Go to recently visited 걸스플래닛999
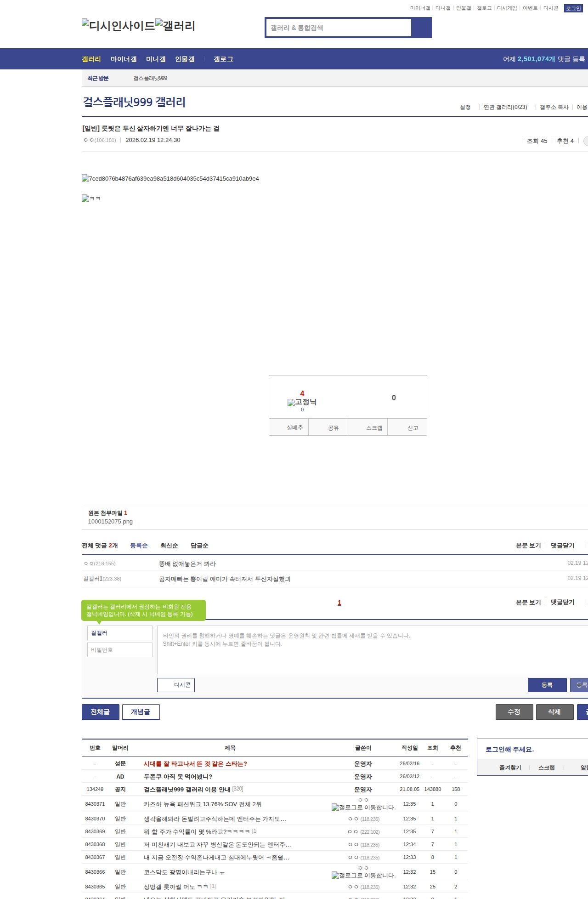Image resolution: width=588 pixels, height=899 pixels. (150, 78)
